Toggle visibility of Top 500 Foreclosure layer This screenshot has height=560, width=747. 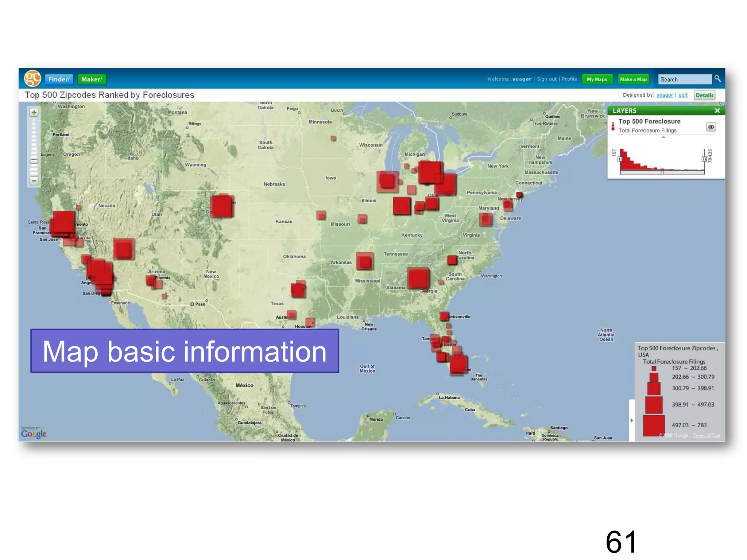(x=711, y=127)
